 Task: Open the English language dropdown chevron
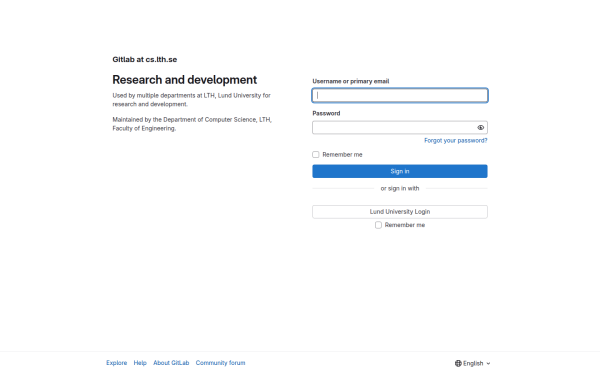[x=488, y=364]
